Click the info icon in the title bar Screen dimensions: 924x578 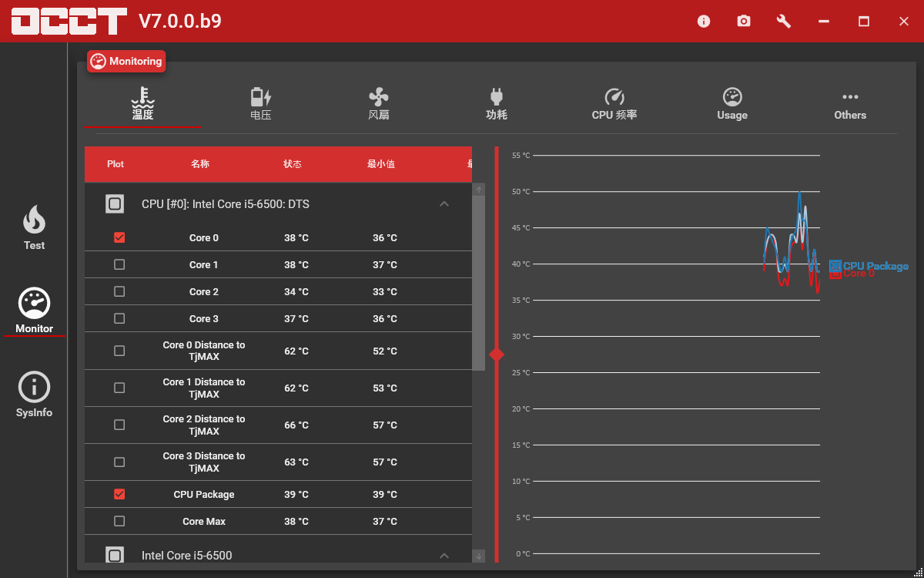(x=703, y=21)
